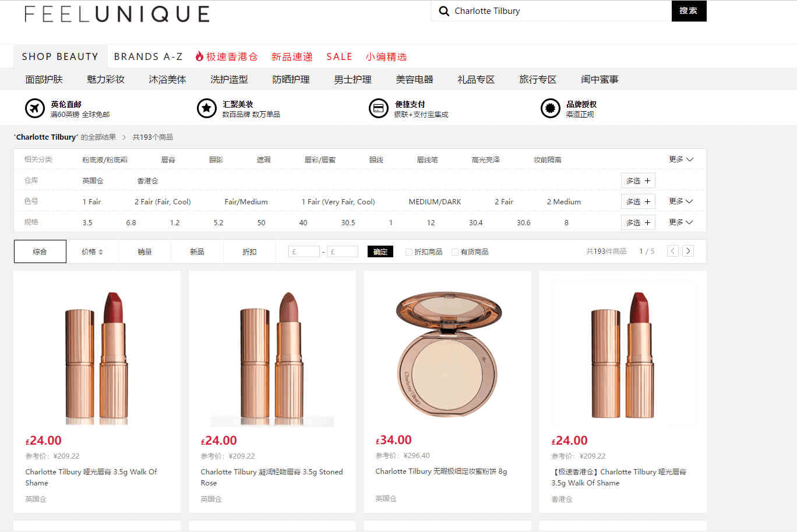797x532 pixels.
Task: Filter by 遮瑕 category
Action: coord(264,159)
